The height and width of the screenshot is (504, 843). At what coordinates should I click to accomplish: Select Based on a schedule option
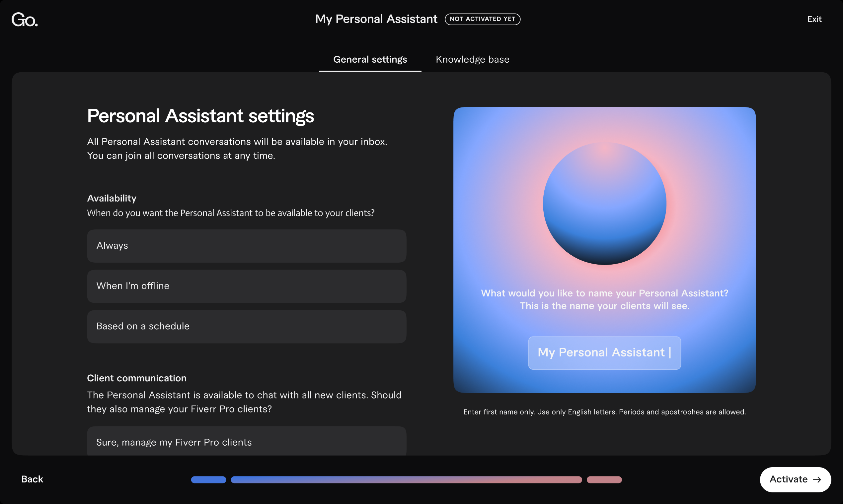tap(247, 326)
